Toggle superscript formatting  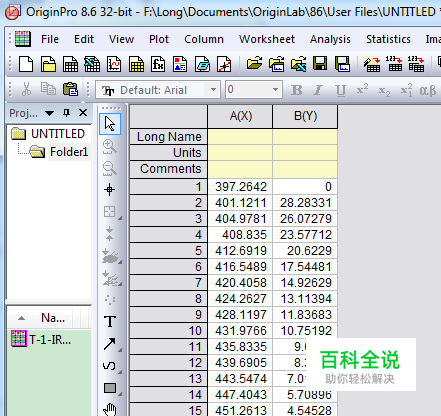point(362,89)
